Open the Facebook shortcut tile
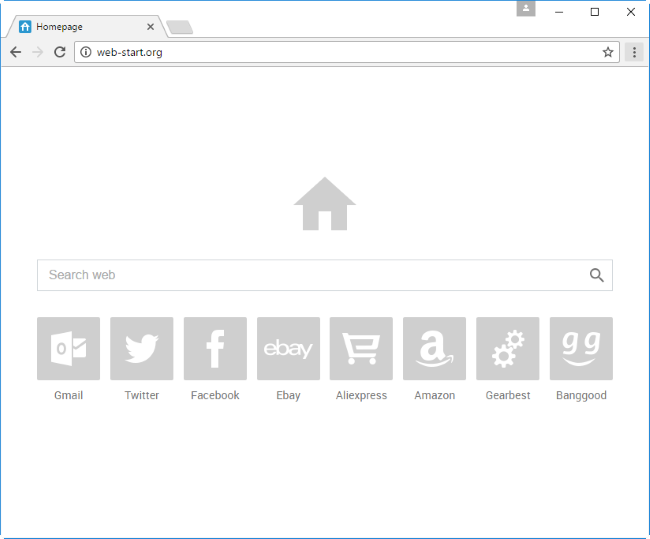The width and height of the screenshot is (650, 539). (215, 348)
